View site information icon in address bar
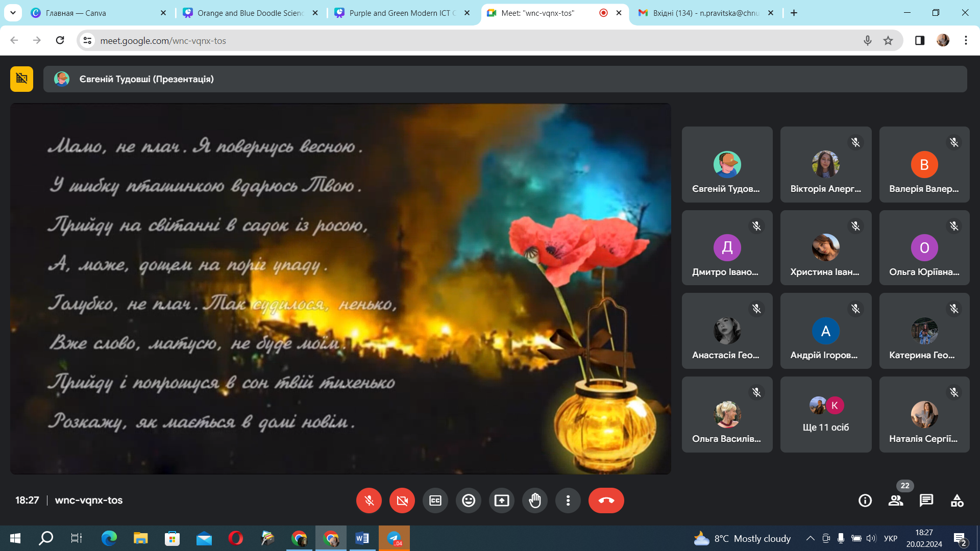 (87, 40)
